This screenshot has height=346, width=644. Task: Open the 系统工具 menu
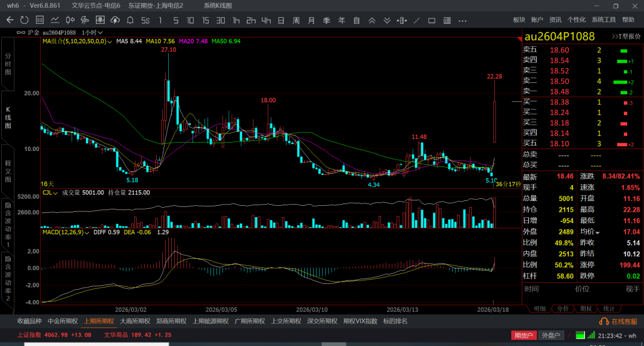coord(603,20)
